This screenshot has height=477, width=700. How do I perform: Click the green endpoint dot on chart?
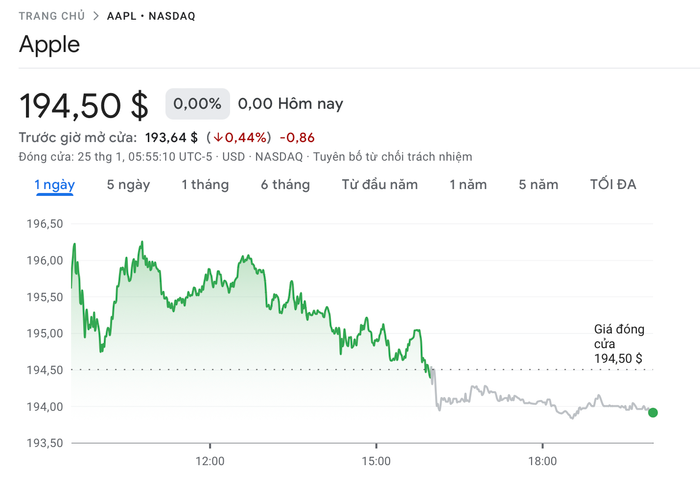click(653, 413)
